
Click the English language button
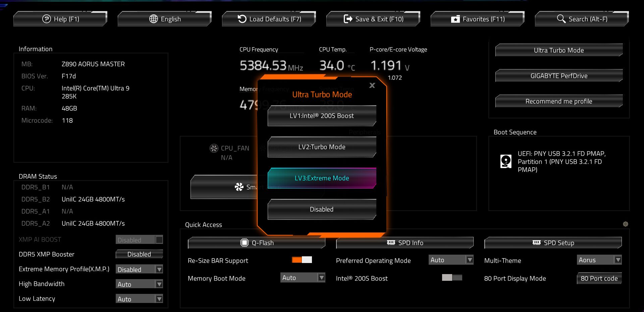[165, 19]
